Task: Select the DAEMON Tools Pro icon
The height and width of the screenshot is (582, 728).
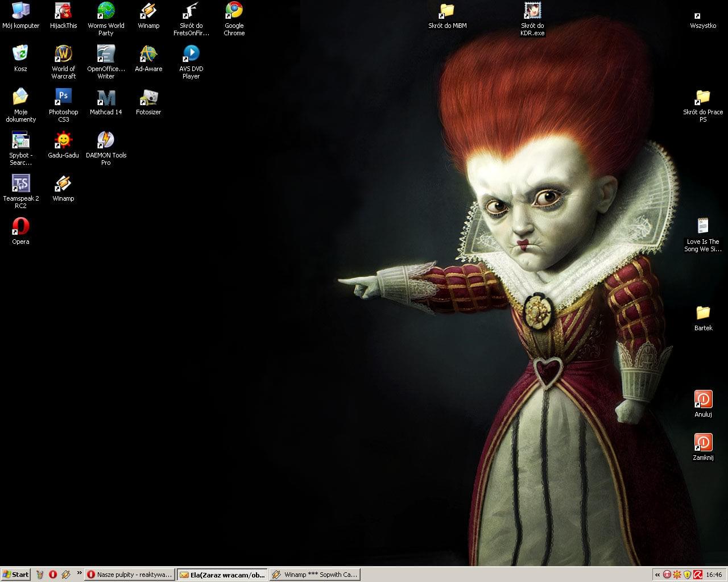Action: tap(106, 149)
